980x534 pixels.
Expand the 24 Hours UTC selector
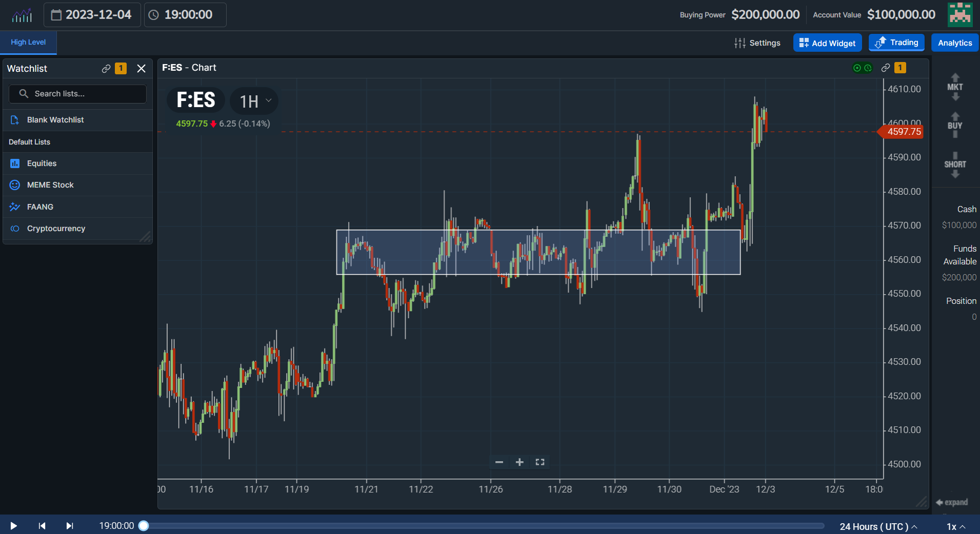(x=878, y=526)
